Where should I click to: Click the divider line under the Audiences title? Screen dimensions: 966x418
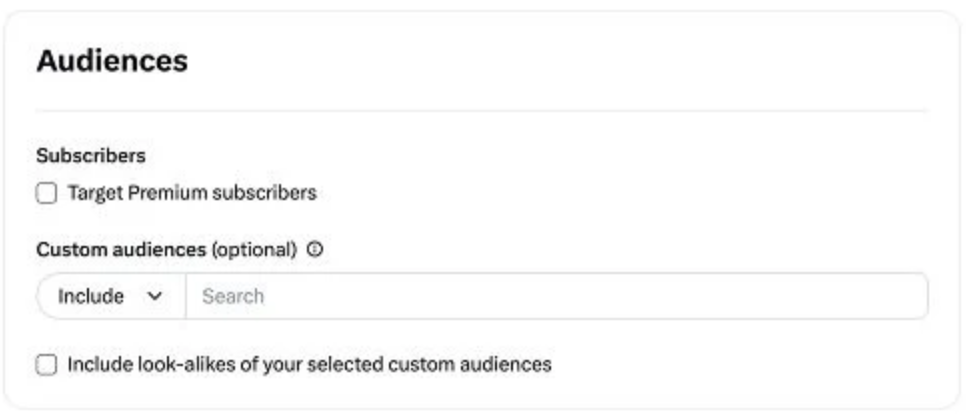click(x=481, y=112)
